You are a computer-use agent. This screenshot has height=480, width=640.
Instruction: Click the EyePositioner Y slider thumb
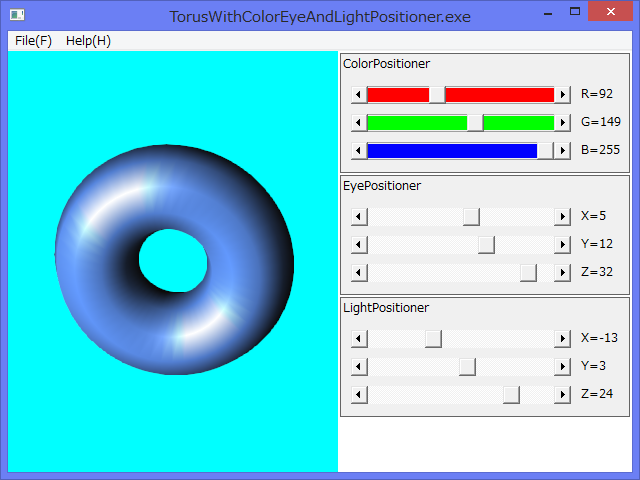[x=486, y=245]
